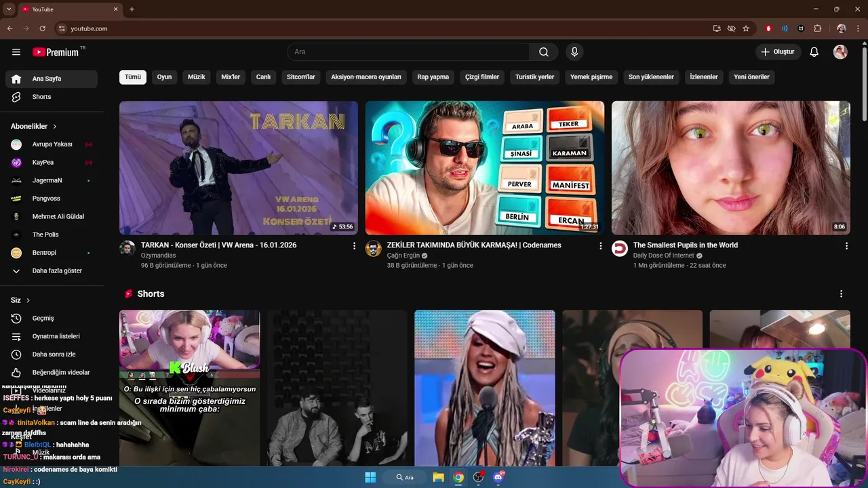Open the Chrome tab search dropdown
This screenshot has width=868, height=488.
click(x=9, y=9)
